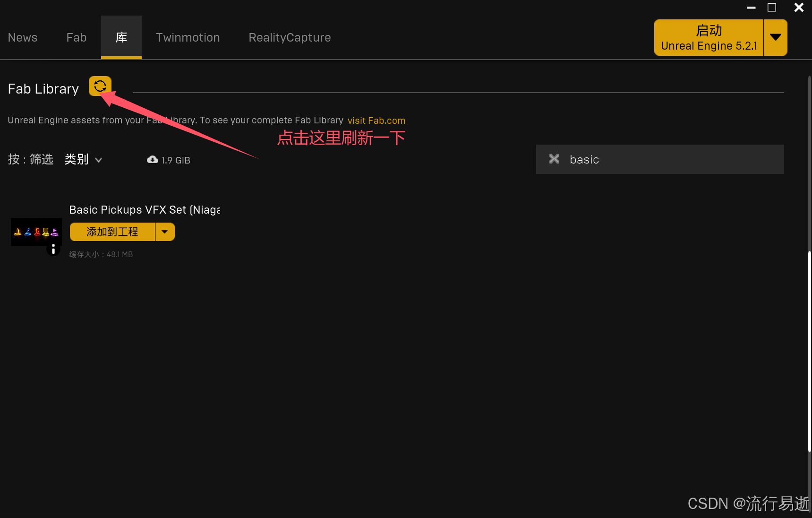Click the Basic Pickups VFX Set title
This screenshot has width=812, height=518.
[145, 210]
